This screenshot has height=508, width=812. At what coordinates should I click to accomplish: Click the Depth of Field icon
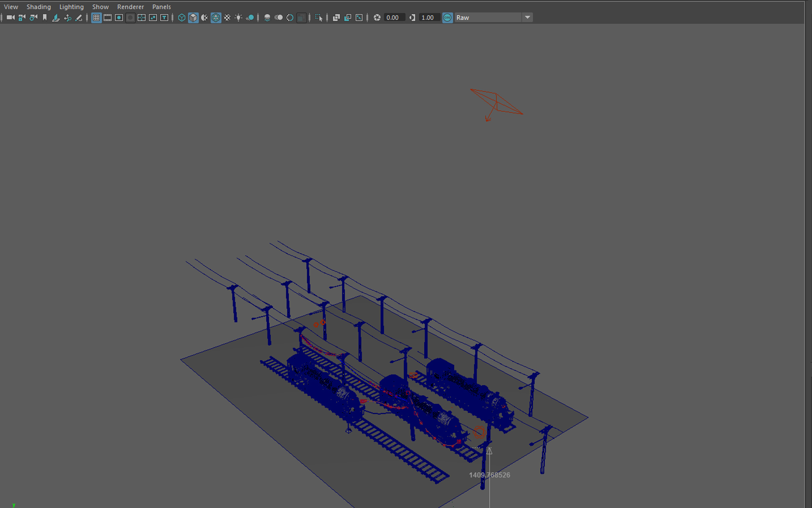tap(301, 17)
